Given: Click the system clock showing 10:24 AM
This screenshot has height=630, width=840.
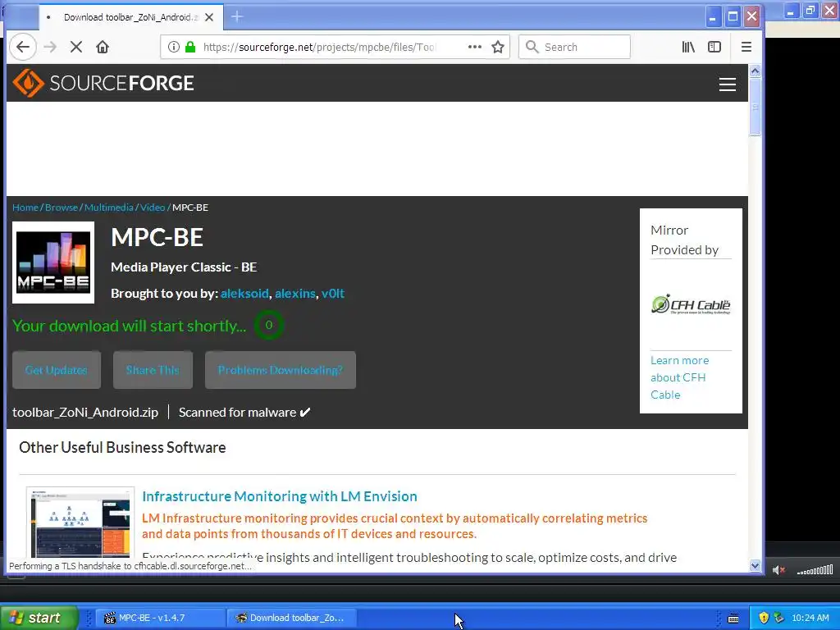Looking at the screenshot, I should pyautogui.click(x=810, y=618).
